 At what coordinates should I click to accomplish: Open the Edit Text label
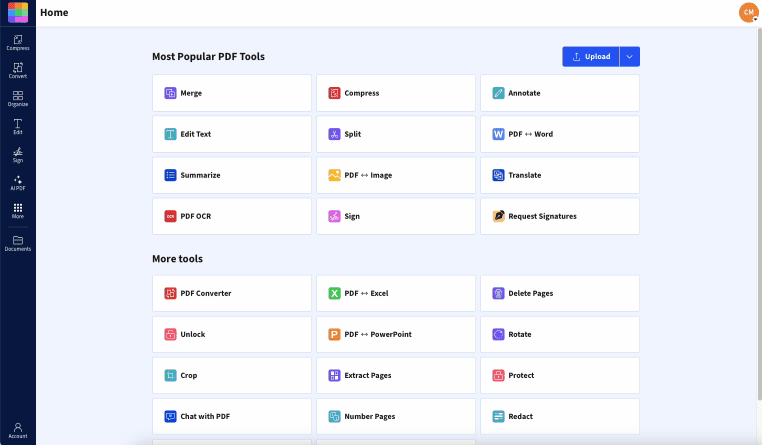pyautogui.click(x=196, y=134)
